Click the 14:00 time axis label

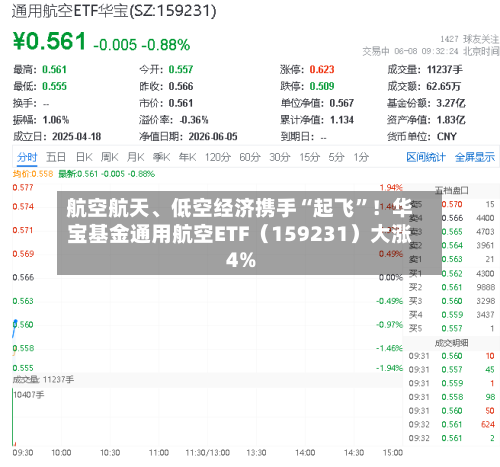tap(305, 453)
